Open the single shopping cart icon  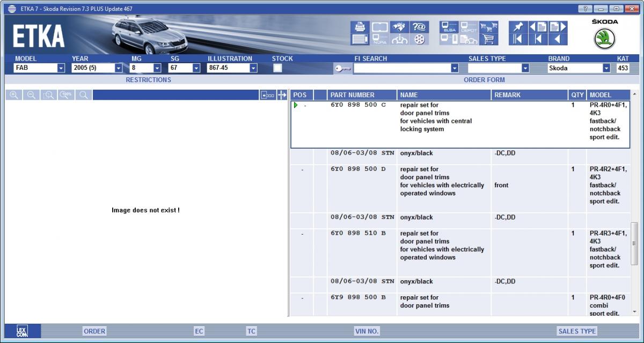488,39
